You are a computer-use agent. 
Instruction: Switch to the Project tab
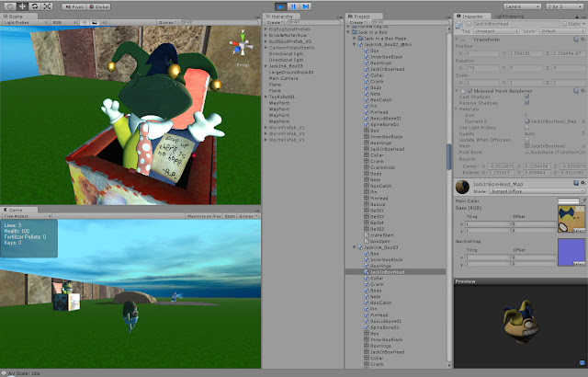[365, 17]
